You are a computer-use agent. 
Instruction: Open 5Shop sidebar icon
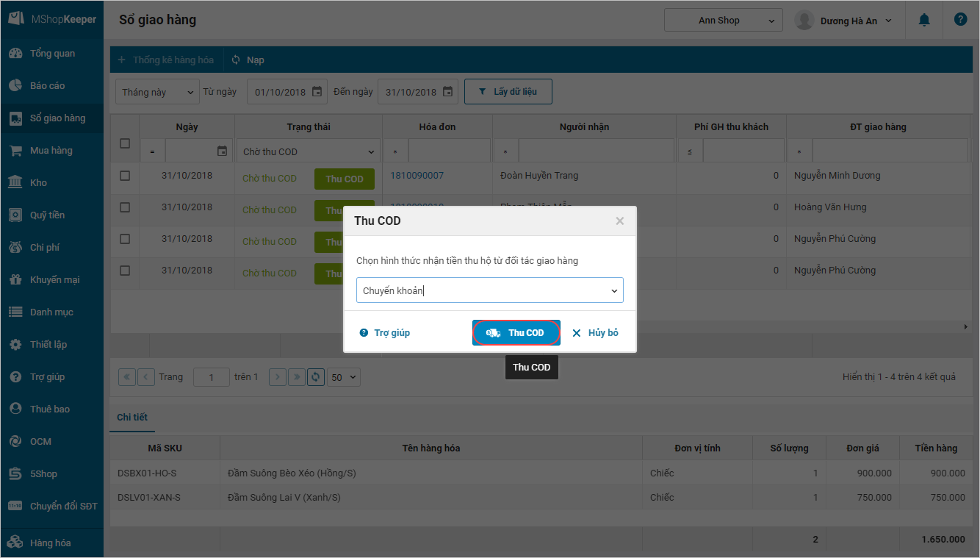click(15, 474)
